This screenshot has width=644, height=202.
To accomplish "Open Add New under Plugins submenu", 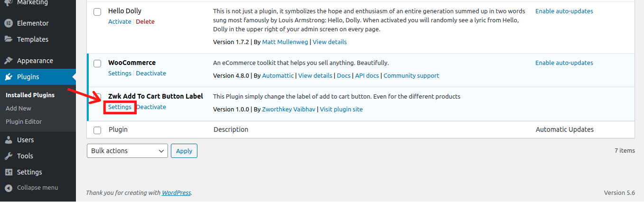I will tap(19, 108).
